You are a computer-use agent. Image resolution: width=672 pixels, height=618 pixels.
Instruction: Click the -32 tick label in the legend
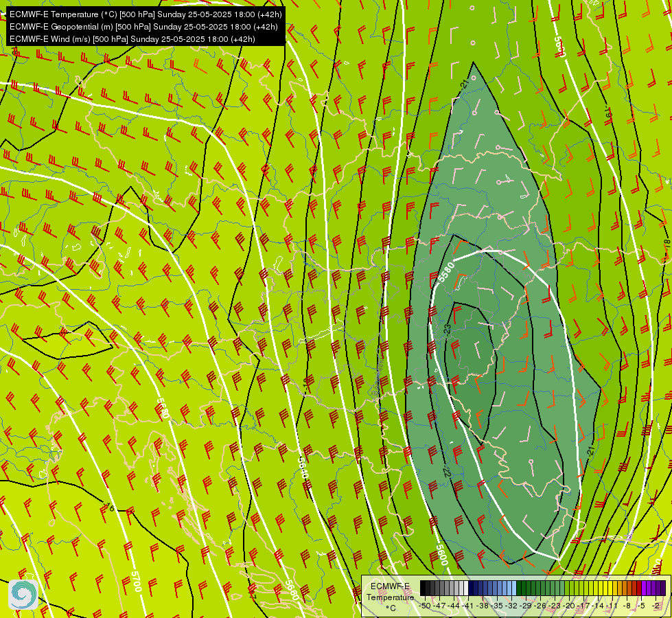click(511, 606)
